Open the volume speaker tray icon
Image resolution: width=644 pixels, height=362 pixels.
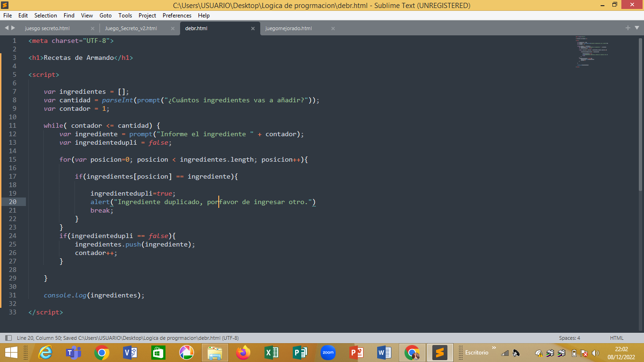[595, 353]
